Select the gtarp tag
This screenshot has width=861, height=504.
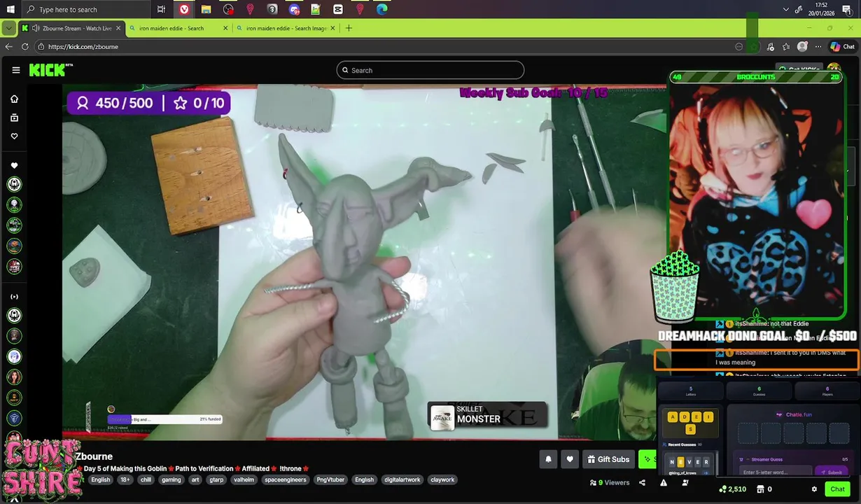click(x=216, y=480)
